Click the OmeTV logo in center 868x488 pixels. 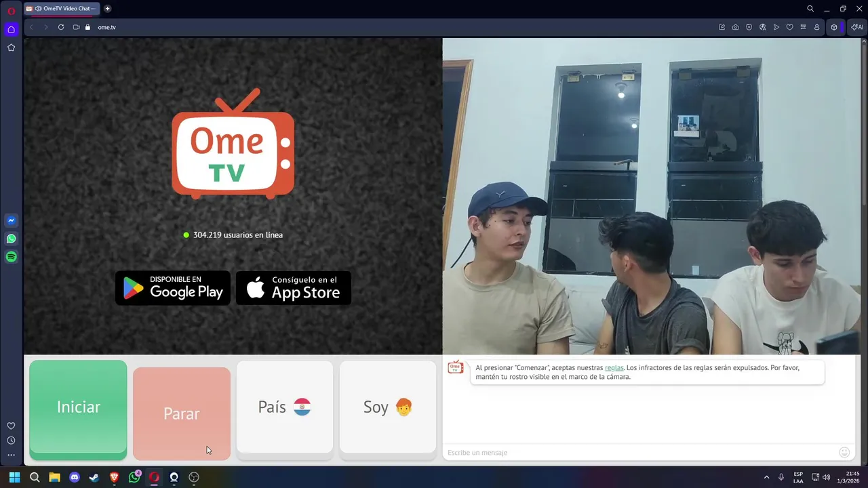(233, 144)
